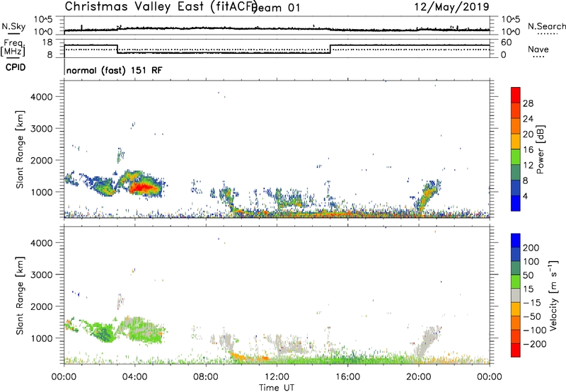Click '4000' on the power panel range axis

[x=42, y=97]
